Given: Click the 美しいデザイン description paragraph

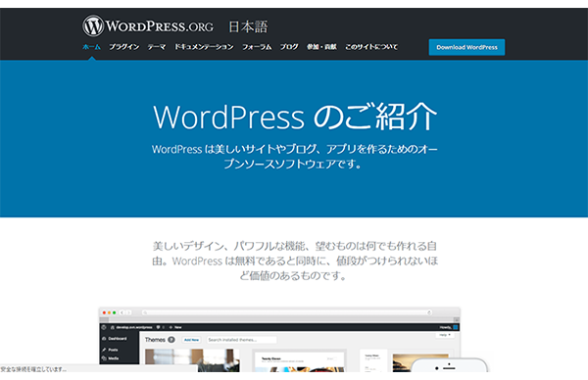Looking at the screenshot, I should (295, 261).
